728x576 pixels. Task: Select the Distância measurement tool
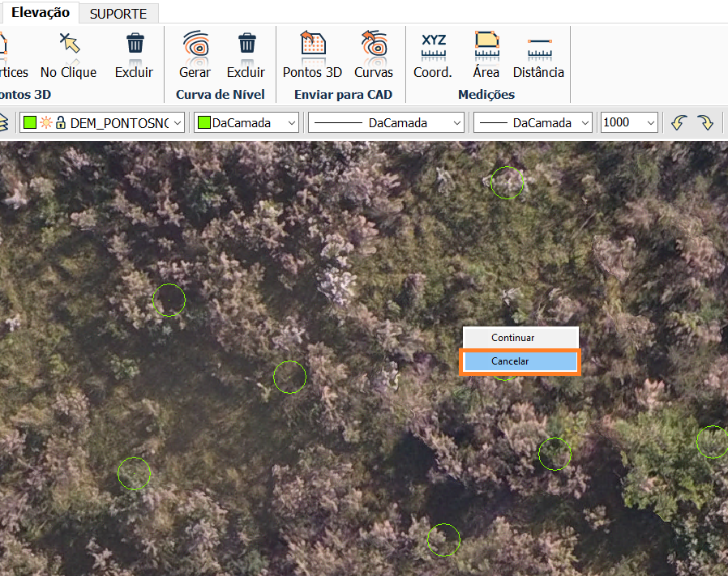point(538,54)
